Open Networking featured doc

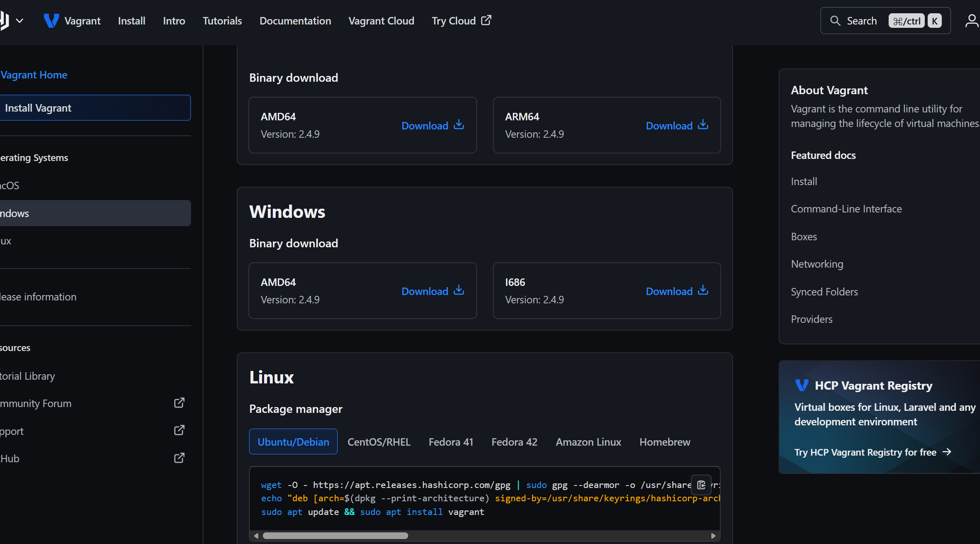817,264
